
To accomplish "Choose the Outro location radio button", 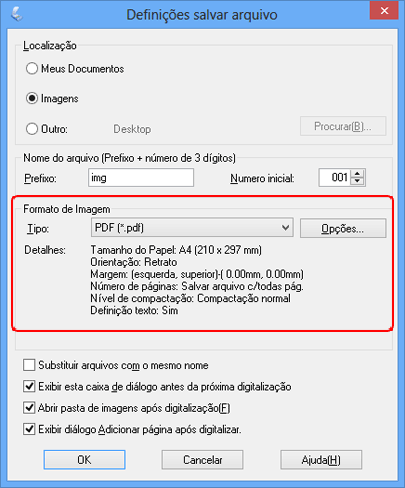I will coord(32,129).
